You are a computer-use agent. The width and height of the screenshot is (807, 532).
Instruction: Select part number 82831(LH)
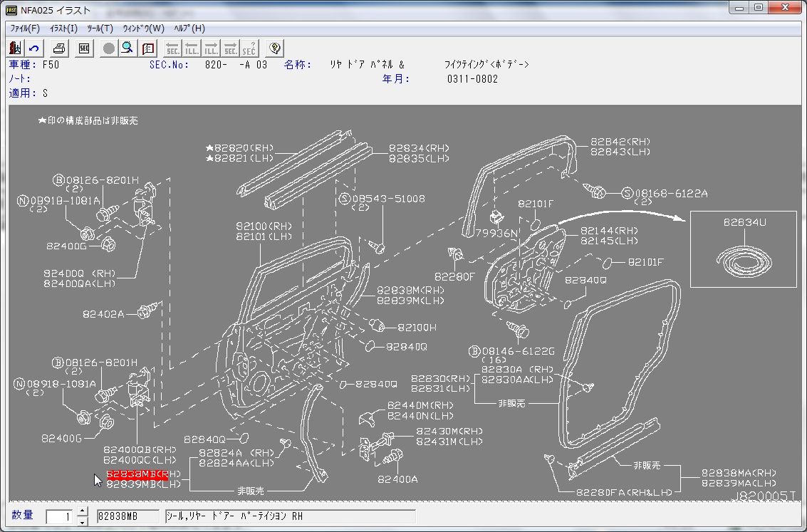tap(441, 388)
